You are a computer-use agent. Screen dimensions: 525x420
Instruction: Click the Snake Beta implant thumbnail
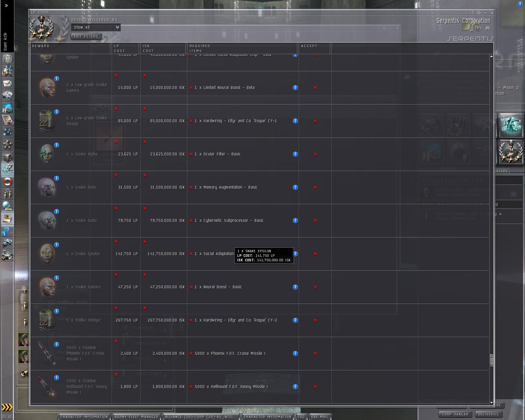(x=48, y=187)
